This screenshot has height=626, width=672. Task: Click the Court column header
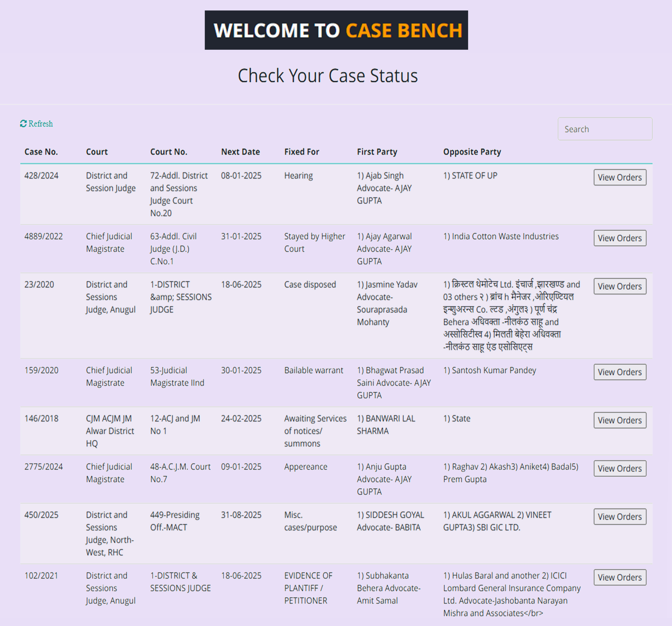click(97, 152)
